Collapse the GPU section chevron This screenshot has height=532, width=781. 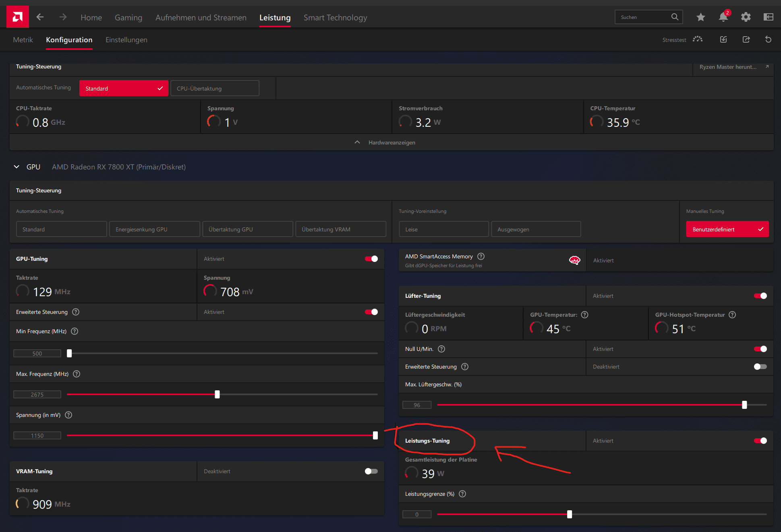point(17,167)
